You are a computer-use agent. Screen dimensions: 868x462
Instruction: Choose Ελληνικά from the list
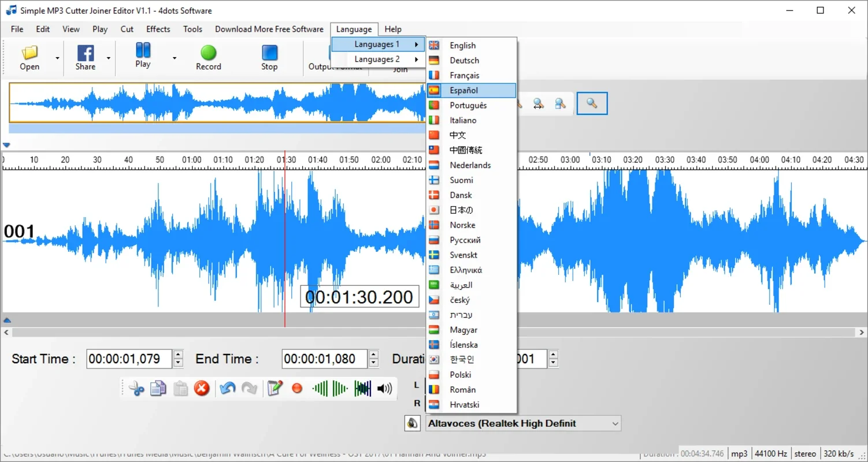click(472, 270)
